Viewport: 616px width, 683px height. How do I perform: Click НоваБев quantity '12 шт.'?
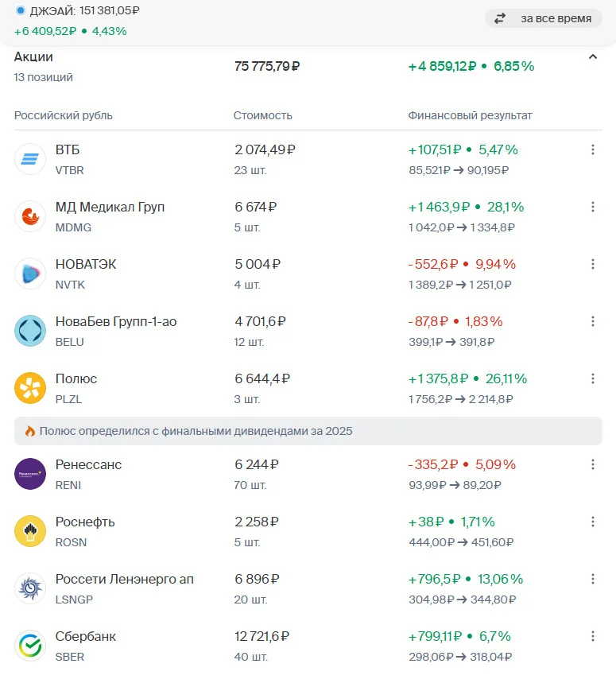pyautogui.click(x=249, y=342)
